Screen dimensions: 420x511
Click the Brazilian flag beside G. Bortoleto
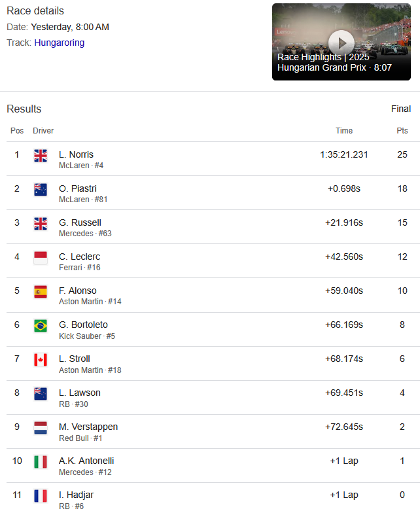pyautogui.click(x=41, y=326)
